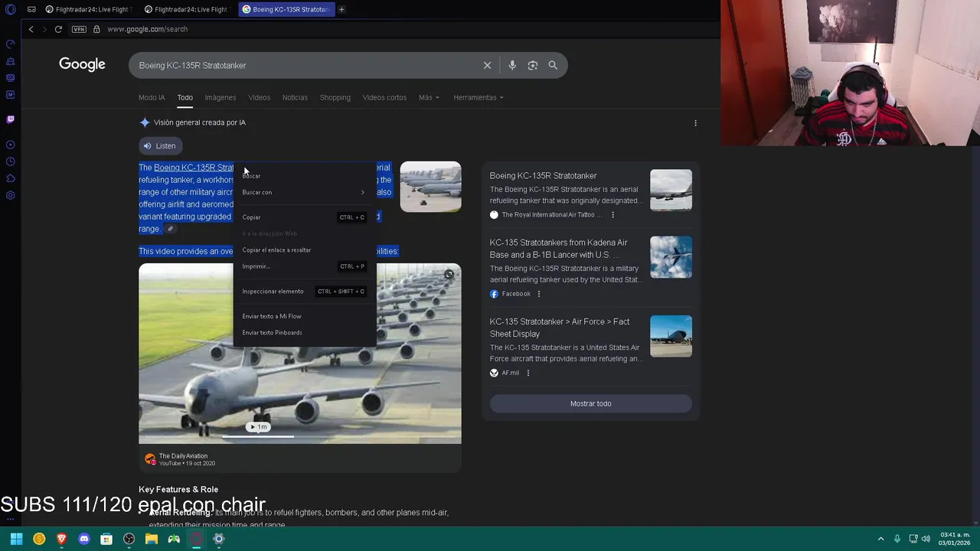Expand the Herramientas dropdown

pos(479,97)
